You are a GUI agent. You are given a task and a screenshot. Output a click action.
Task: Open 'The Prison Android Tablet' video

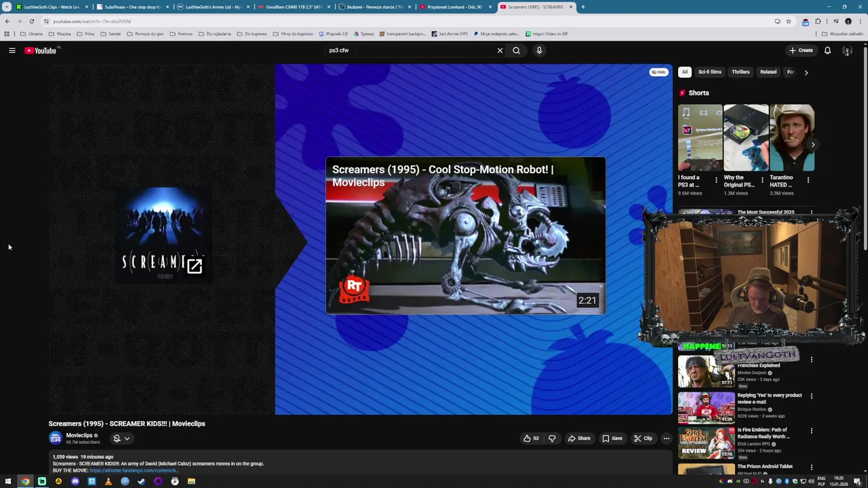pyautogui.click(x=765, y=466)
